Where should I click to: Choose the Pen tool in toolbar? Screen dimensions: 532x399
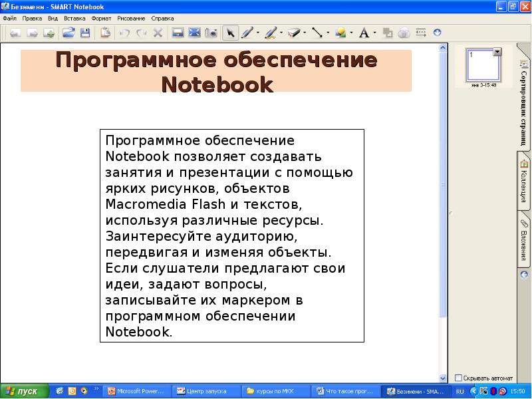coord(247,32)
